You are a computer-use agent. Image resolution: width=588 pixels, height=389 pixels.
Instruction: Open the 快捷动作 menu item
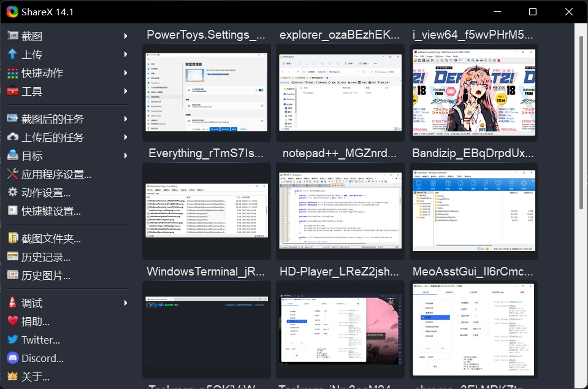[67, 73]
